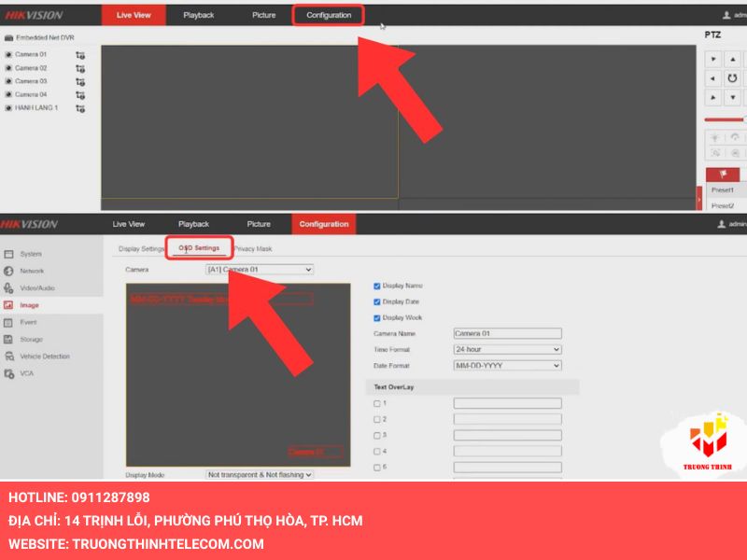Screen dimensions: 747x560
Task: Enable Text Overlay checkbox 5
Action: coord(377,468)
